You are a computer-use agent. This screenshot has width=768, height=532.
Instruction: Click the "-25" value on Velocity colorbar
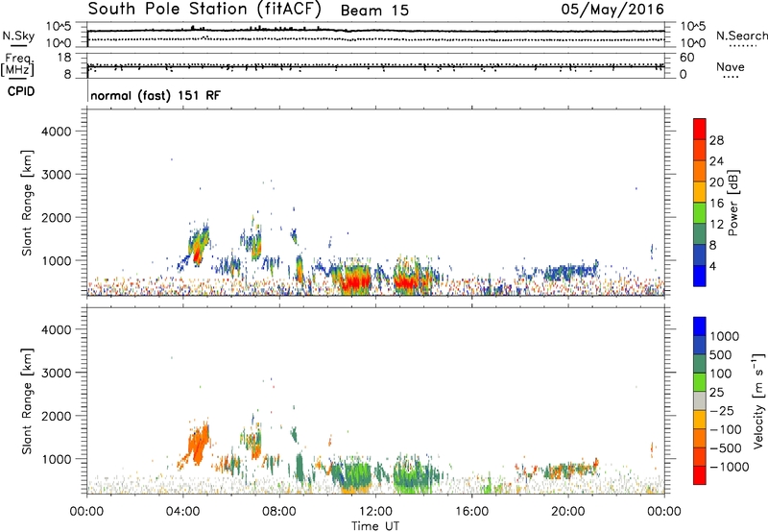click(x=722, y=411)
